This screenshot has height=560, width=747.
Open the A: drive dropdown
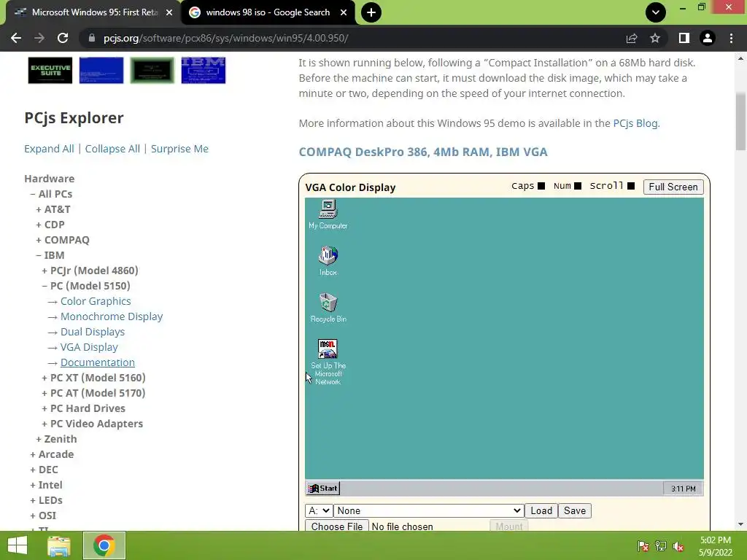tap(318, 510)
